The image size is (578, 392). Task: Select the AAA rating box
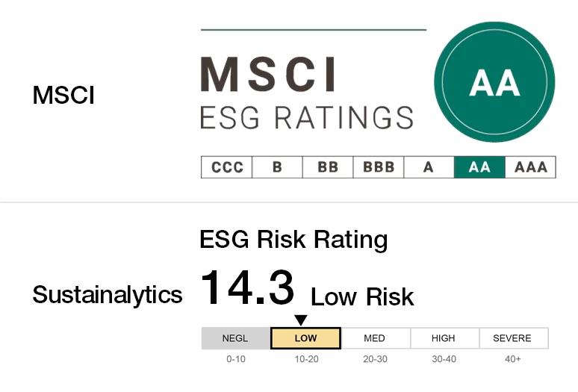[530, 167]
